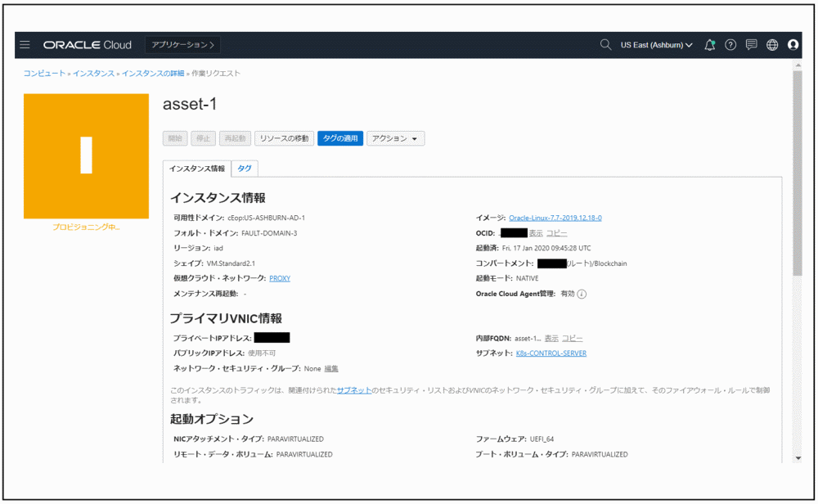Click コピー link next to 内部FQDN
This screenshot has height=504, width=818.
click(x=573, y=338)
